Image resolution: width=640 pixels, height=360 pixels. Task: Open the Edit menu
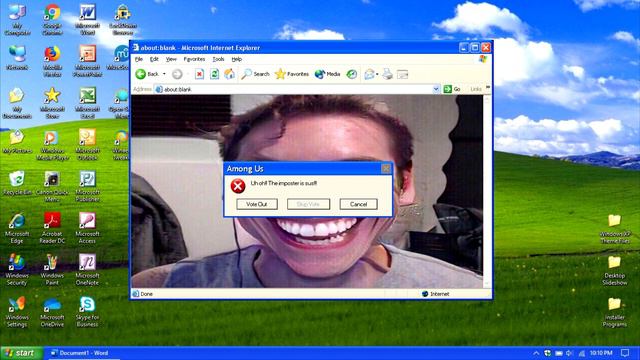pos(154,59)
